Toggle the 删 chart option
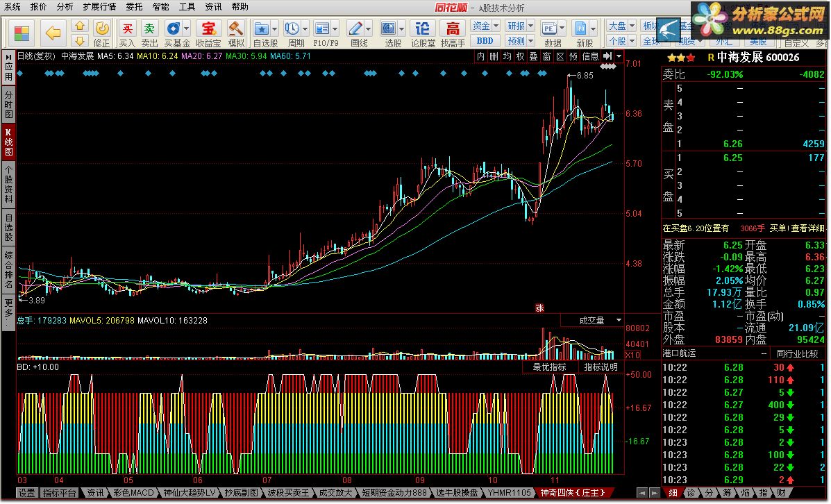 [494, 56]
